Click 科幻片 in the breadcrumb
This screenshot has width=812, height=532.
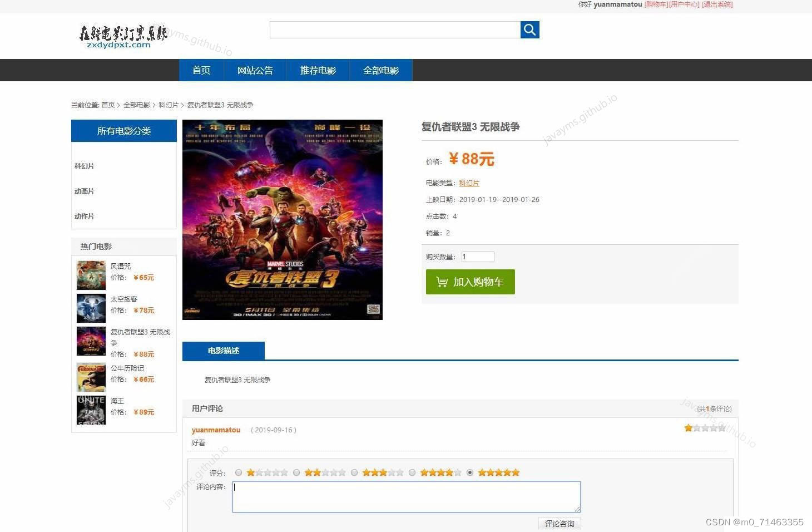click(x=169, y=105)
